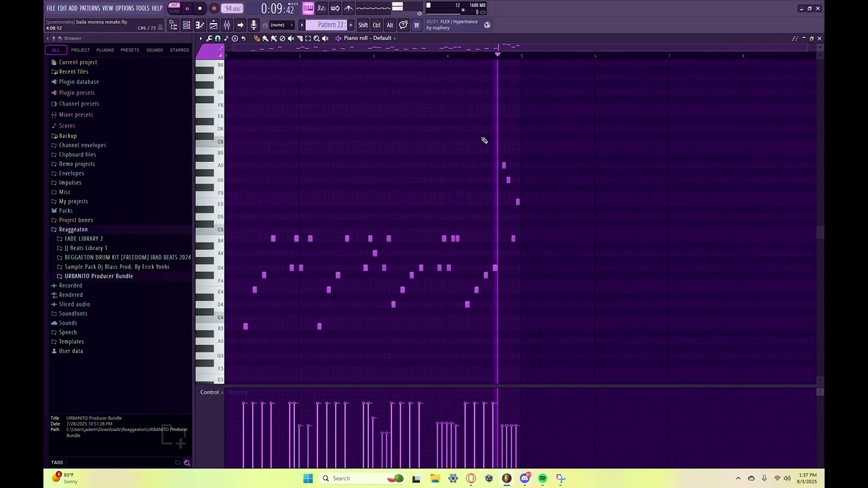Pause playback with the transport pause button
The width and height of the screenshot is (868, 488).
tap(187, 8)
